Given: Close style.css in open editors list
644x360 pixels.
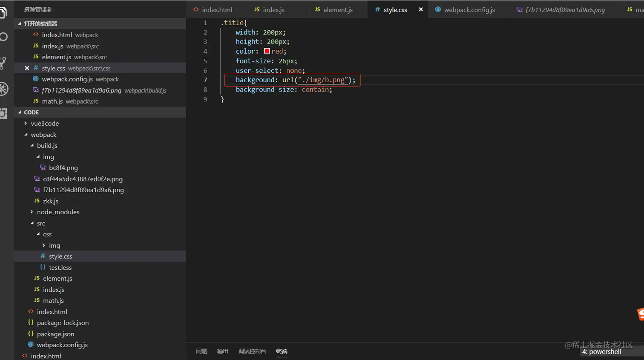Looking at the screenshot, I should (x=27, y=68).
